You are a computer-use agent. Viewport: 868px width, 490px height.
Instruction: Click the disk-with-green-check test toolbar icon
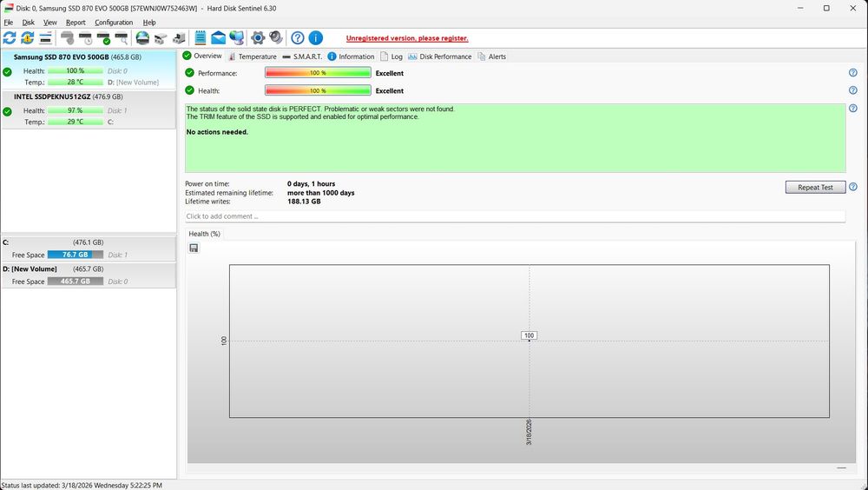click(103, 37)
